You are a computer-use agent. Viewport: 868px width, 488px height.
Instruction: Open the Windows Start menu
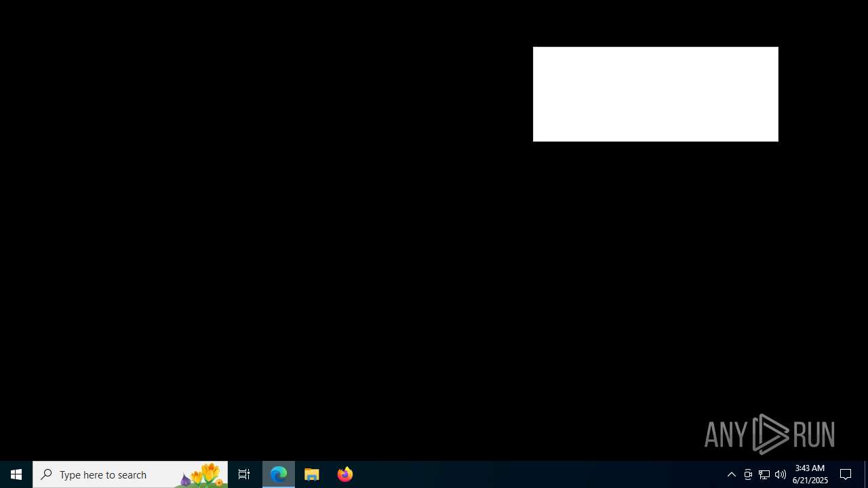16,474
